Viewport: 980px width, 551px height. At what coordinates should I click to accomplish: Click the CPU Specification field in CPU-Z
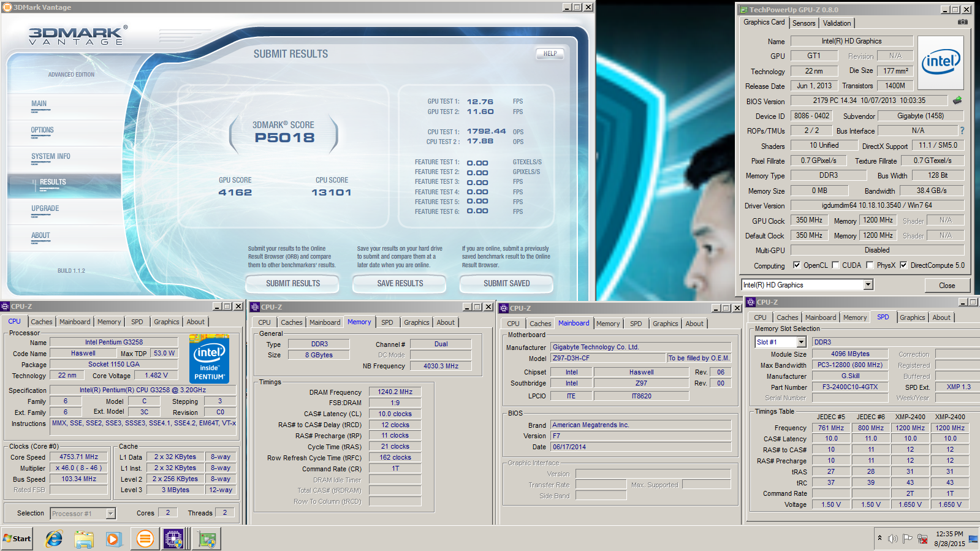pyautogui.click(x=142, y=390)
